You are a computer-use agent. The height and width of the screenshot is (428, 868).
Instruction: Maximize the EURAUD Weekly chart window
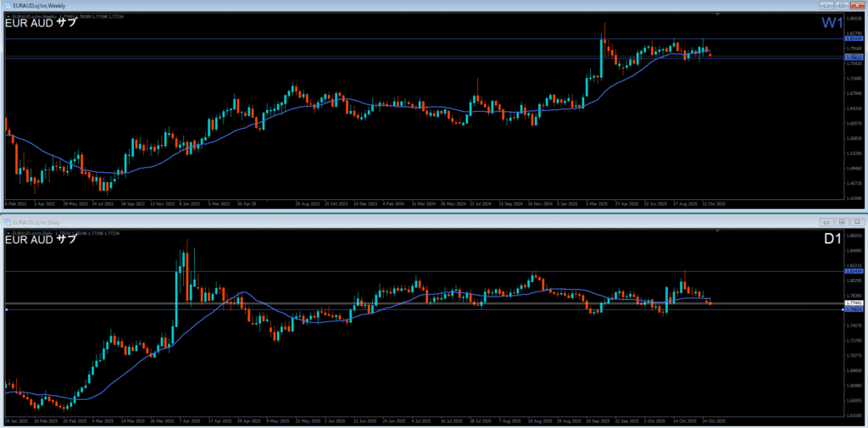coord(842,5)
